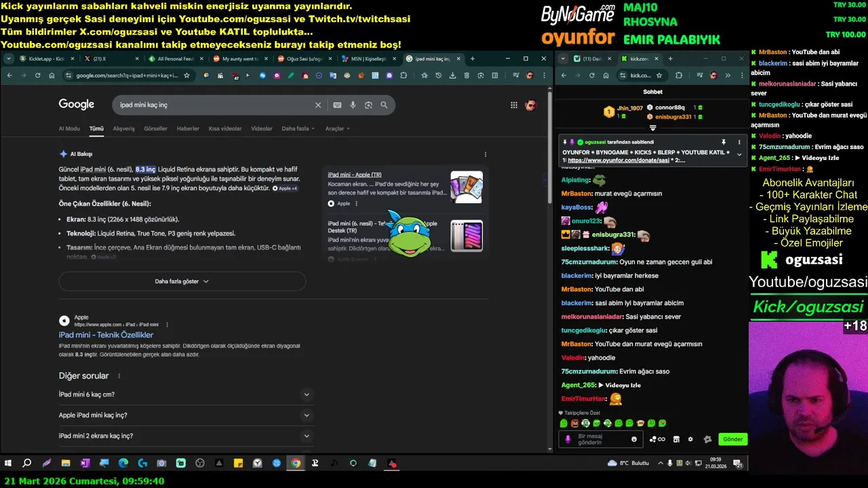Screen dimensions: 868x488
Task: Switch to the "AI Modu" search tab
Action: (x=69, y=128)
